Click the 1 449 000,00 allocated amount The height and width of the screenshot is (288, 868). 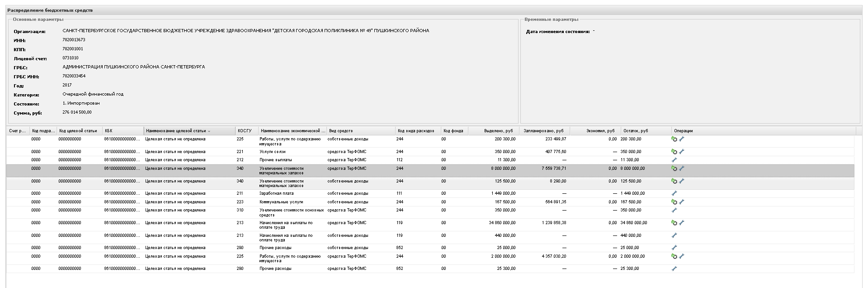tap(503, 193)
